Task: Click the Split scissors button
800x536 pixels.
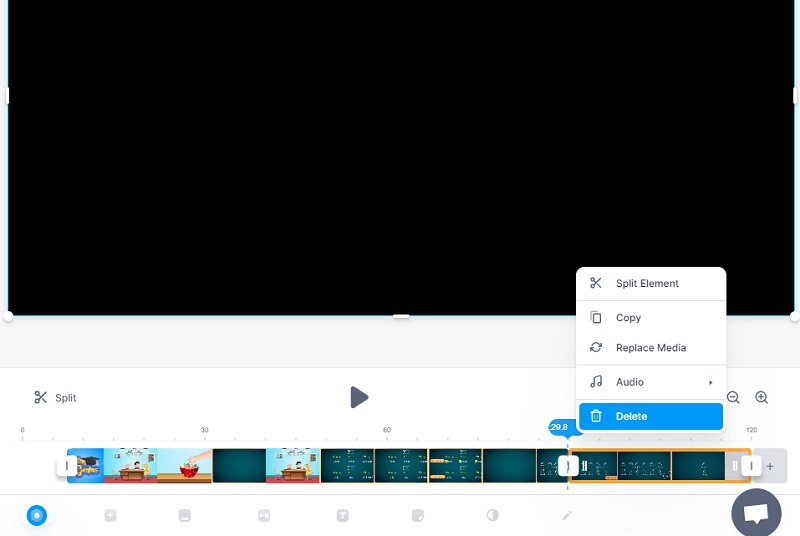Action: [x=55, y=397]
